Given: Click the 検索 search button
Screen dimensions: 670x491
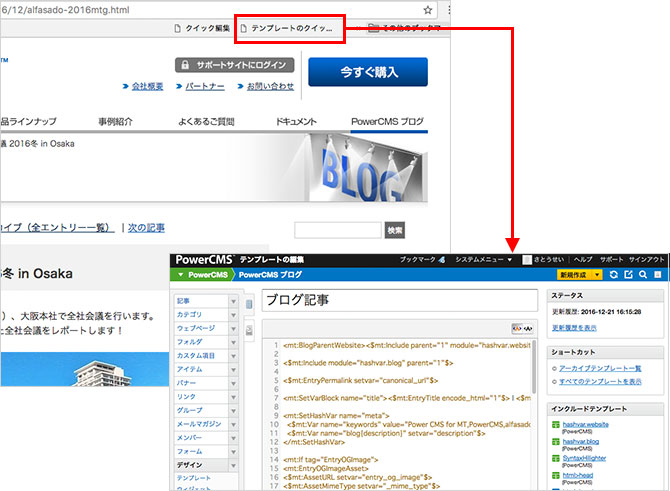Looking at the screenshot, I should point(395,230).
